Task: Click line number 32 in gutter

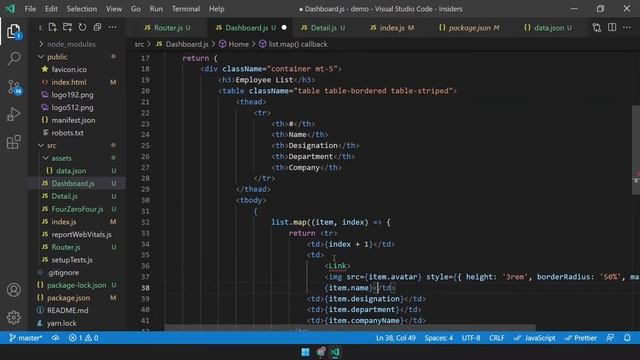Action: 145,222
